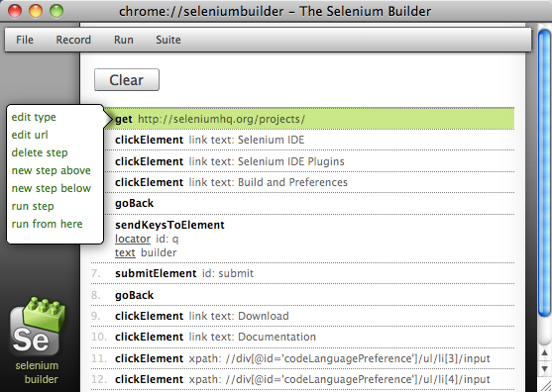Viewport: 552px width, 392px height.
Task: Click the locator link under sendKeysToElement
Action: click(133, 239)
